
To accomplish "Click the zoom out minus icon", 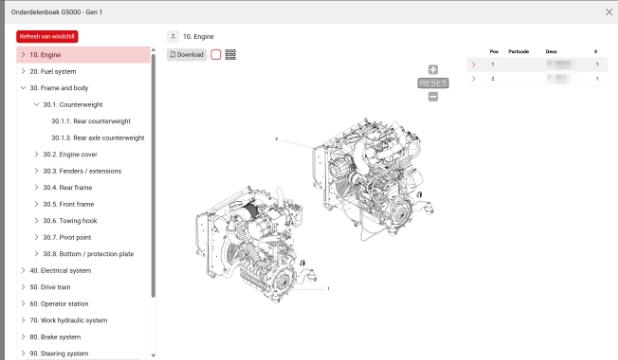I will pyautogui.click(x=433, y=97).
